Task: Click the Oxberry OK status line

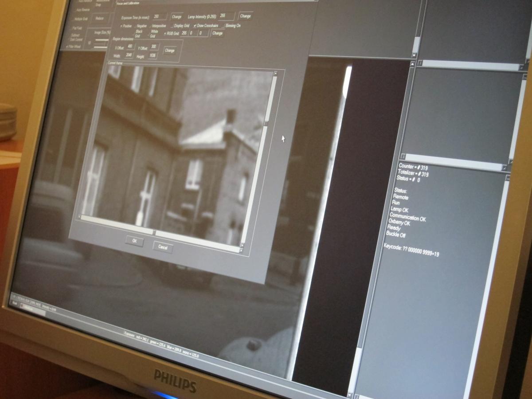Action: [x=399, y=223]
